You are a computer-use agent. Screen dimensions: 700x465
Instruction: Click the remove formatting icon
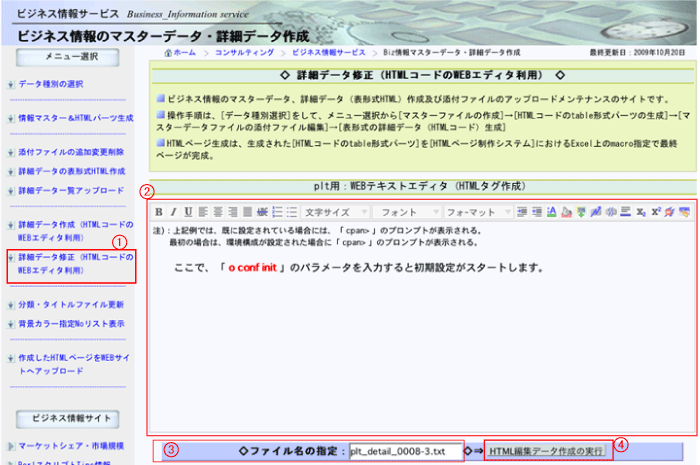(x=669, y=212)
